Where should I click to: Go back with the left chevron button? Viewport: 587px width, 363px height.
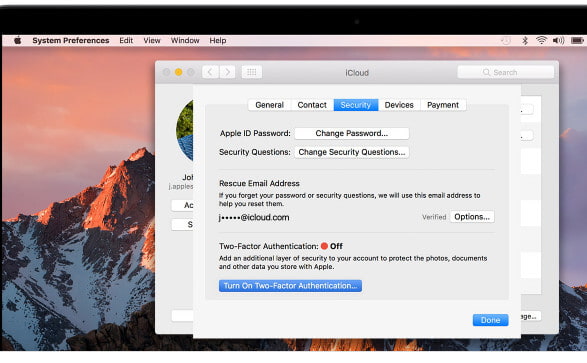coord(210,72)
